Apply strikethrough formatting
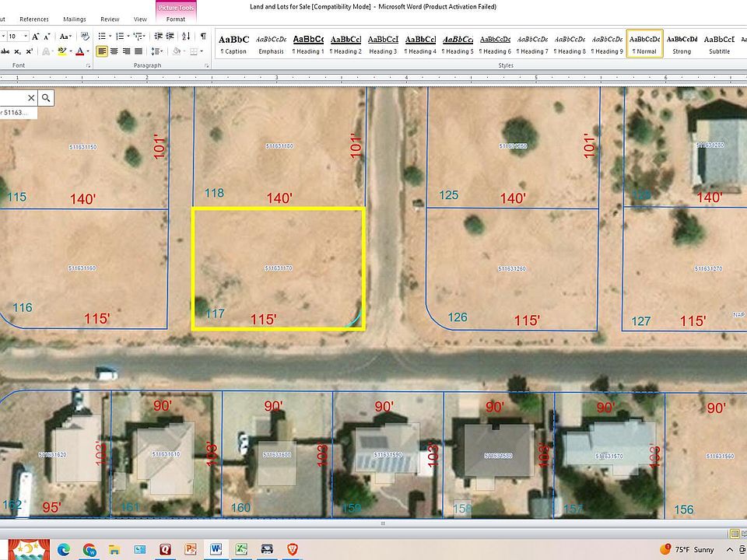Screen dimensions: 747x560 point(5,51)
